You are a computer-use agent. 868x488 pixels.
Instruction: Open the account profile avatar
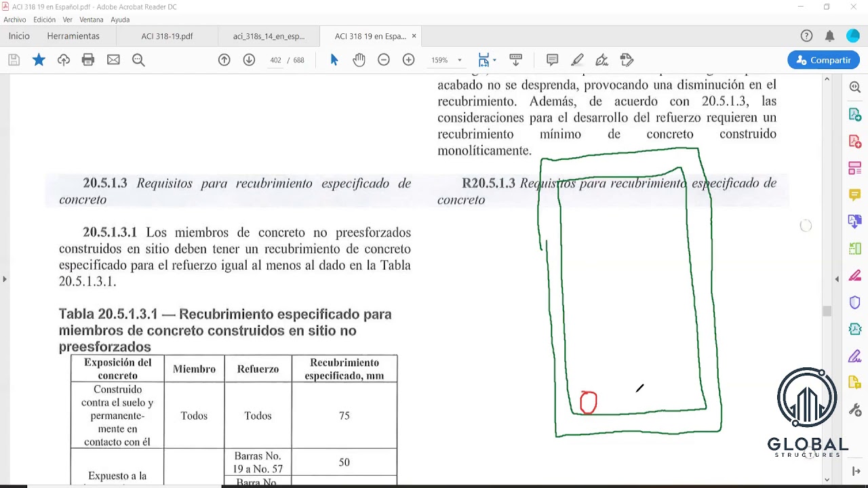click(x=853, y=36)
